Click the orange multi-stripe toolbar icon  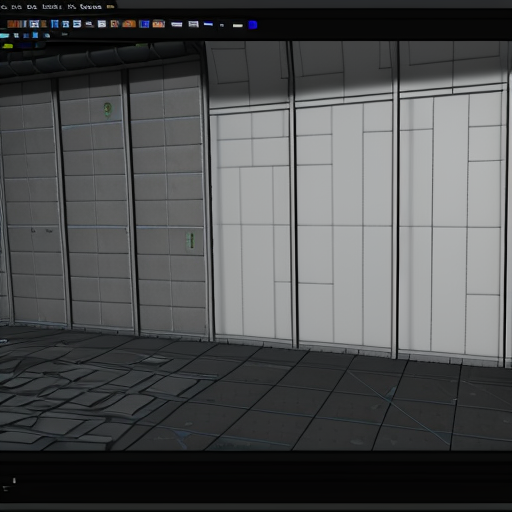[x=17, y=24]
